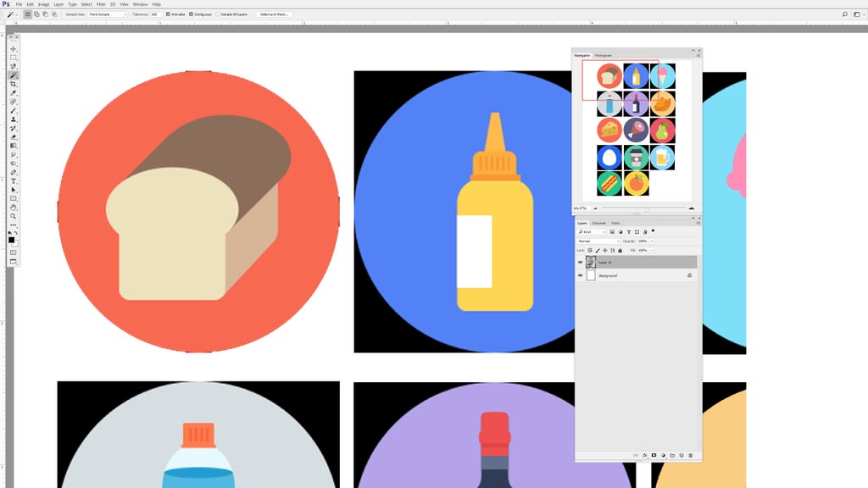Click New selection mode button
Screen dimensions: 868x488
pyautogui.click(x=28, y=14)
